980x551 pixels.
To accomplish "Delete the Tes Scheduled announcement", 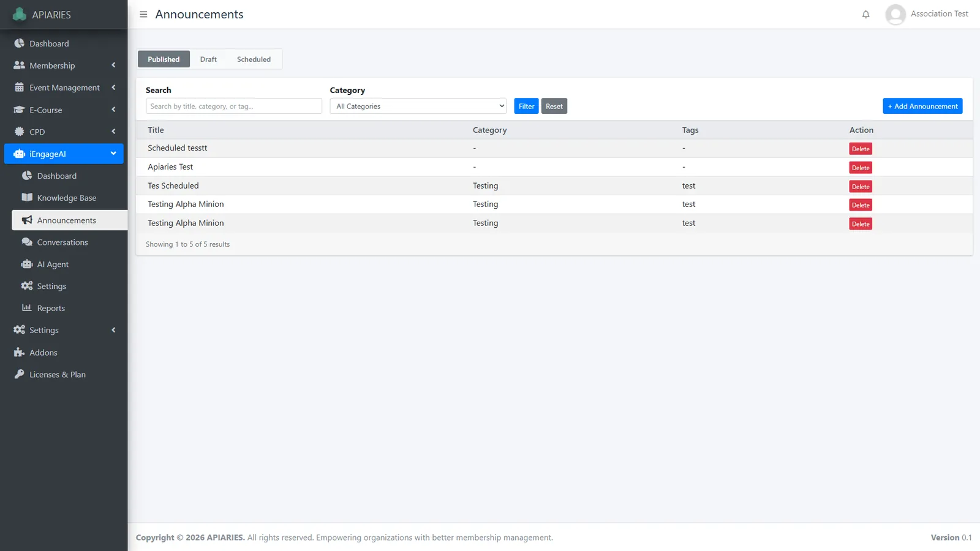I will pyautogui.click(x=861, y=187).
